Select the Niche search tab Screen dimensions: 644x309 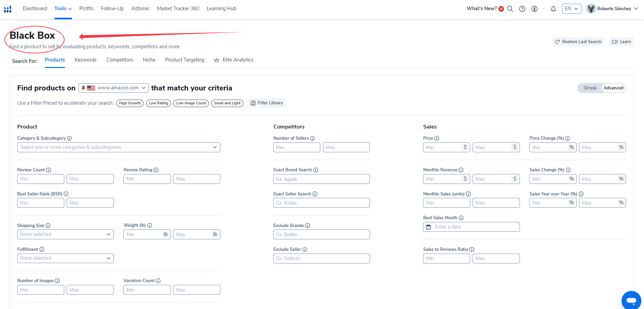(x=149, y=60)
